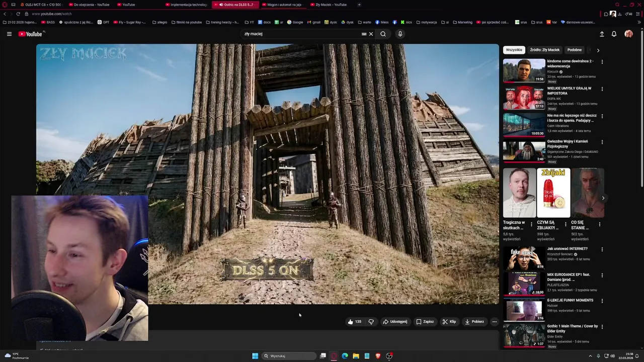Select the Wszystkie filter chip

point(514,50)
